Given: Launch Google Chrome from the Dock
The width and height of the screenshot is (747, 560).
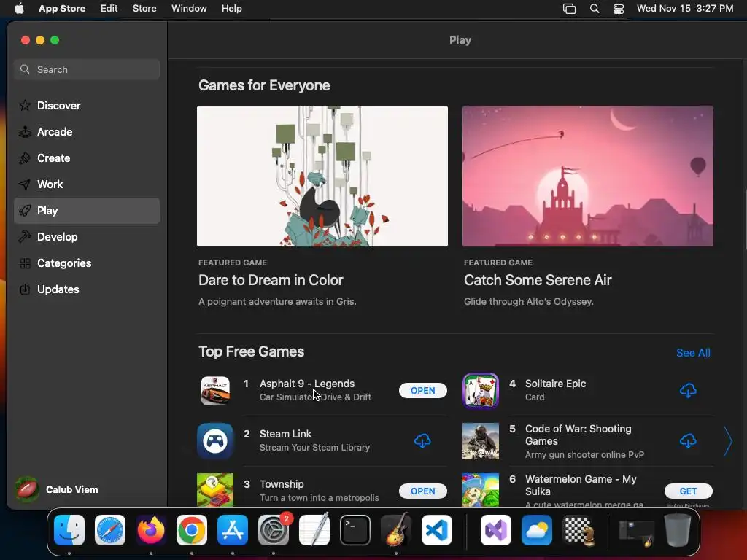Looking at the screenshot, I should 192,530.
